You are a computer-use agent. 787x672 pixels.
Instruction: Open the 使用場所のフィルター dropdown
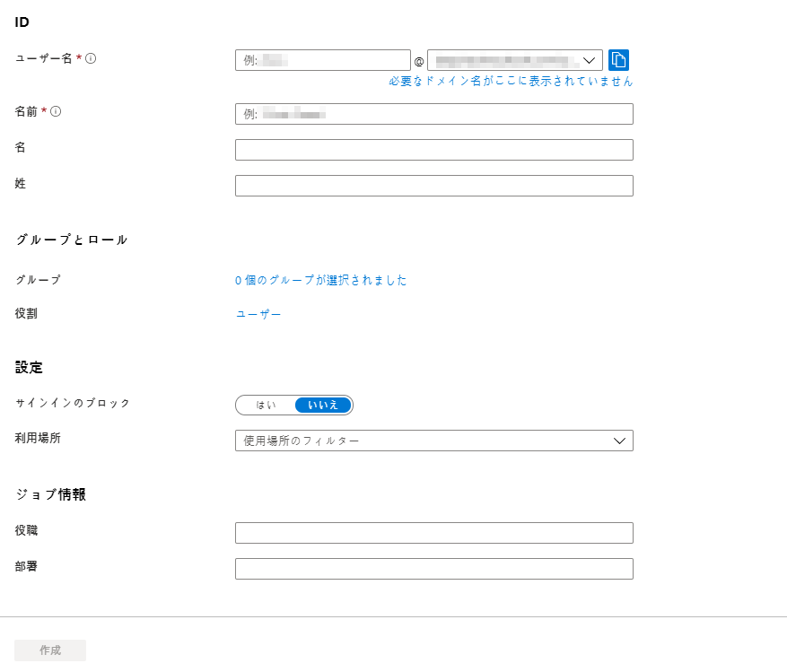[422, 441]
